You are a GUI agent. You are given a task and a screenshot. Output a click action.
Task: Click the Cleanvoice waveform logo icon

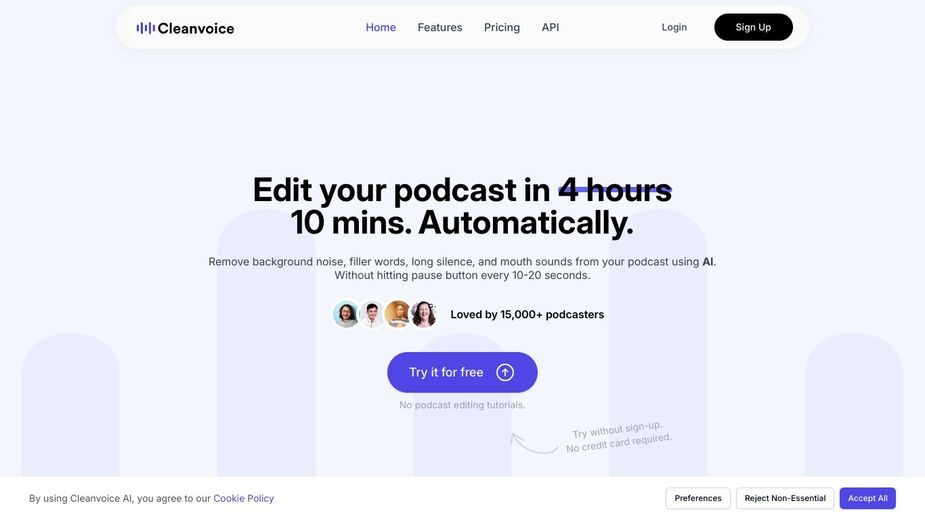[145, 28]
